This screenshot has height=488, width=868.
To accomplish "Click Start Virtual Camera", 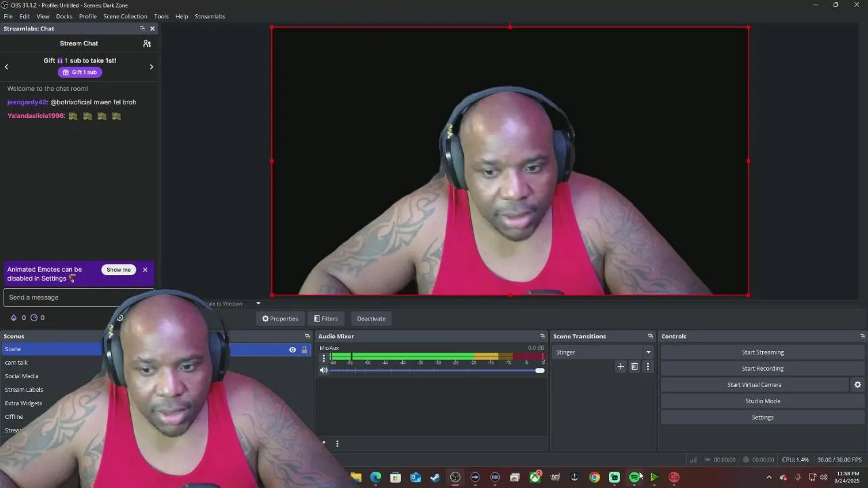I will click(754, 385).
